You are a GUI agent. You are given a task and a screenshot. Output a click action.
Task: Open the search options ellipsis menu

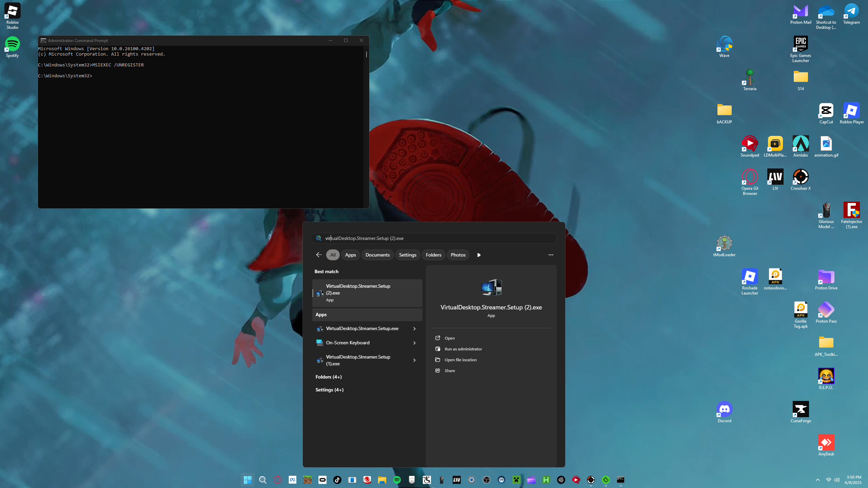point(551,255)
